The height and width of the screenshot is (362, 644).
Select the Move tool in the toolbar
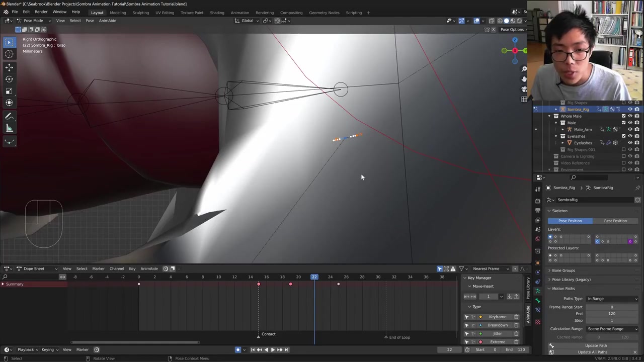tap(9, 67)
